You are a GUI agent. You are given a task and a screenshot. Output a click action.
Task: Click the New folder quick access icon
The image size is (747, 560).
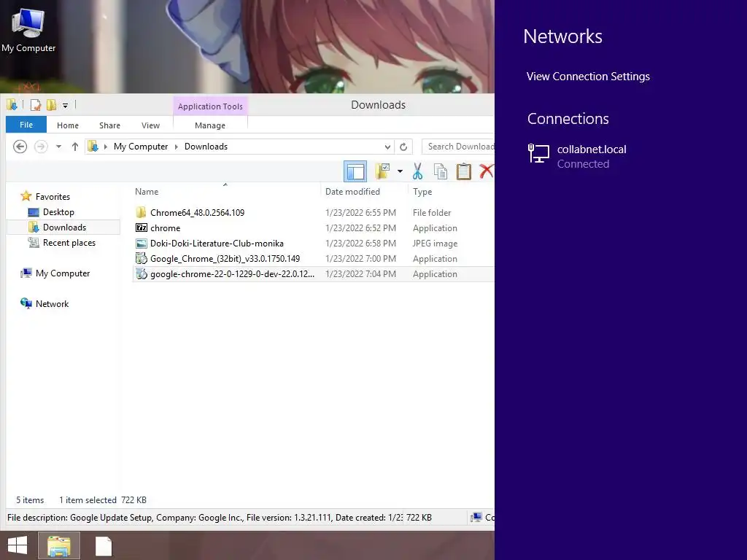(52, 105)
